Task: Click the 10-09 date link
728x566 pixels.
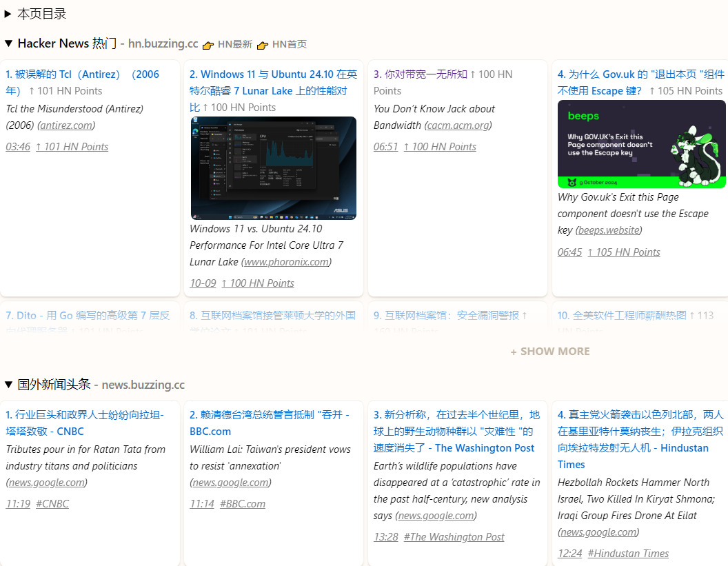Action: pos(203,283)
